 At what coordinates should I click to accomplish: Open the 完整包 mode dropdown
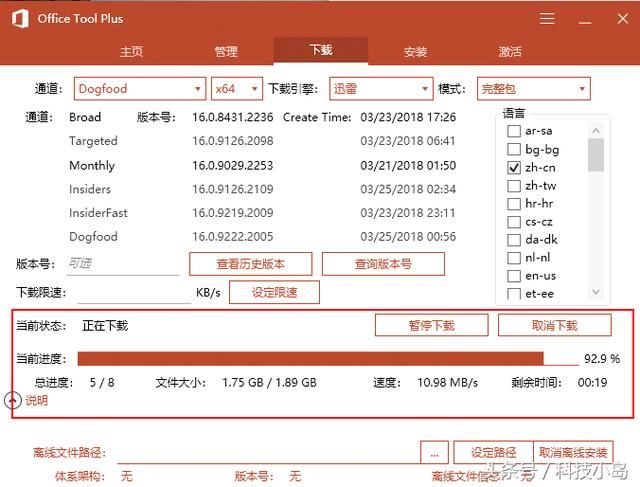(533, 89)
